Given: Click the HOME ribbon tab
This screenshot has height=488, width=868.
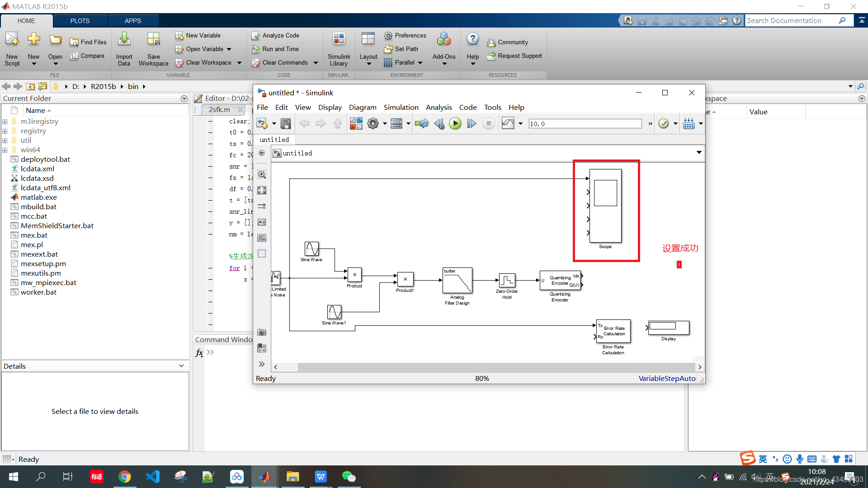Looking at the screenshot, I should pyautogui.click(x=26, y=20).
